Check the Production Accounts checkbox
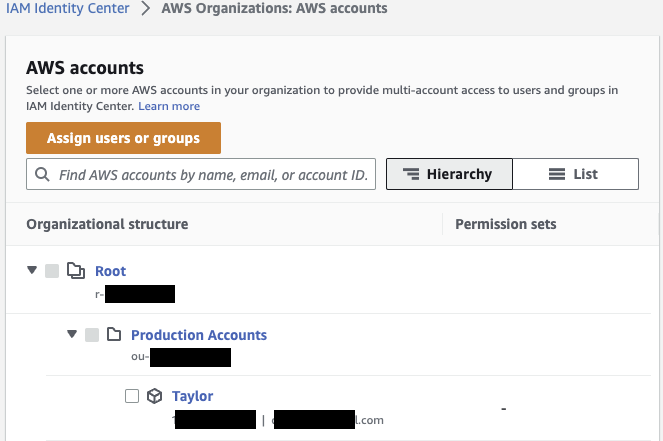 [x=92, y=335]
